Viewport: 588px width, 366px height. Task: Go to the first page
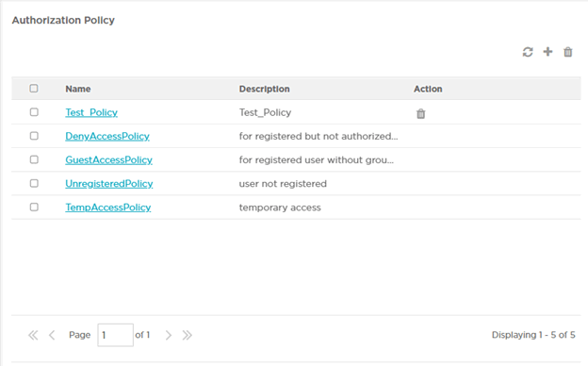pos(33,335)
